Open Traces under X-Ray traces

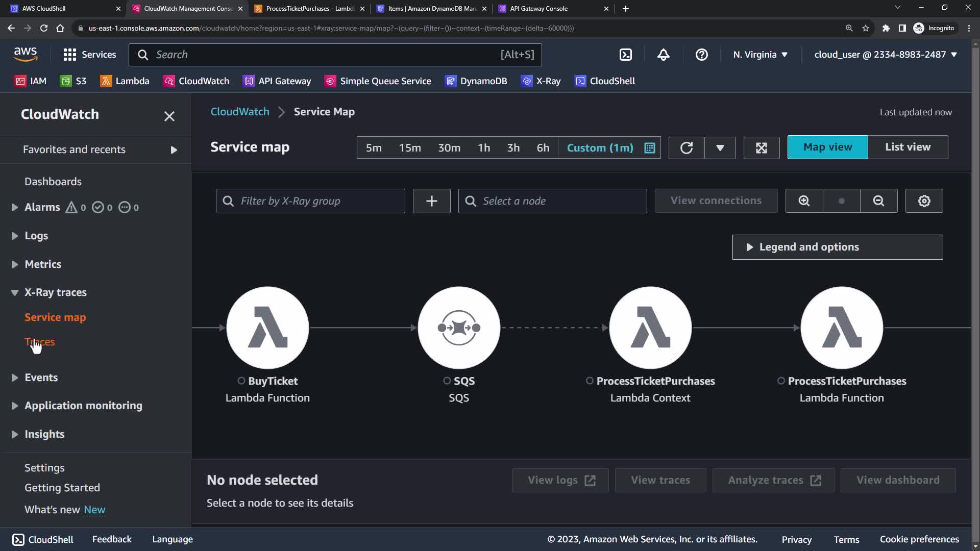coord(40,342)
